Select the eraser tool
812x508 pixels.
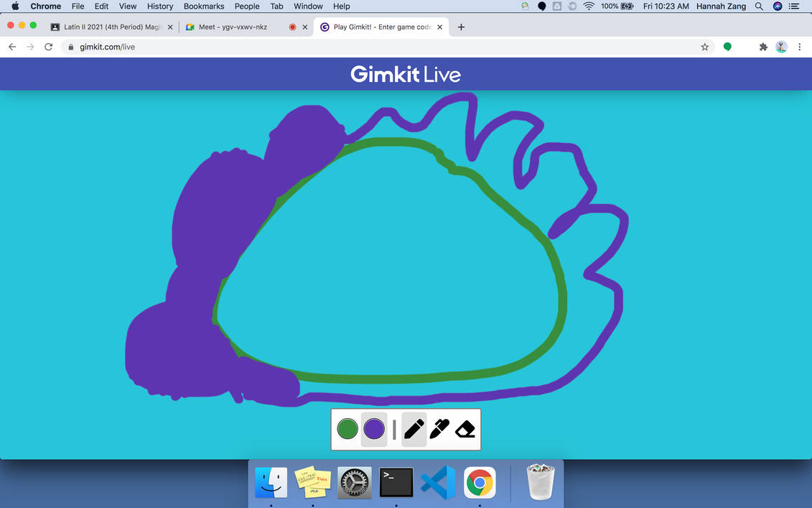coord(465,429)
